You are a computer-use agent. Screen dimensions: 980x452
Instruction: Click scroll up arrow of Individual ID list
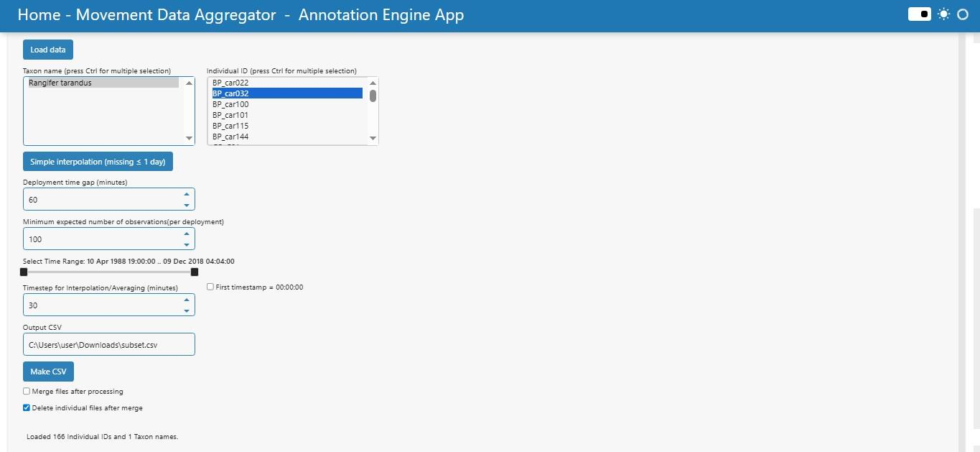(373, 83)
